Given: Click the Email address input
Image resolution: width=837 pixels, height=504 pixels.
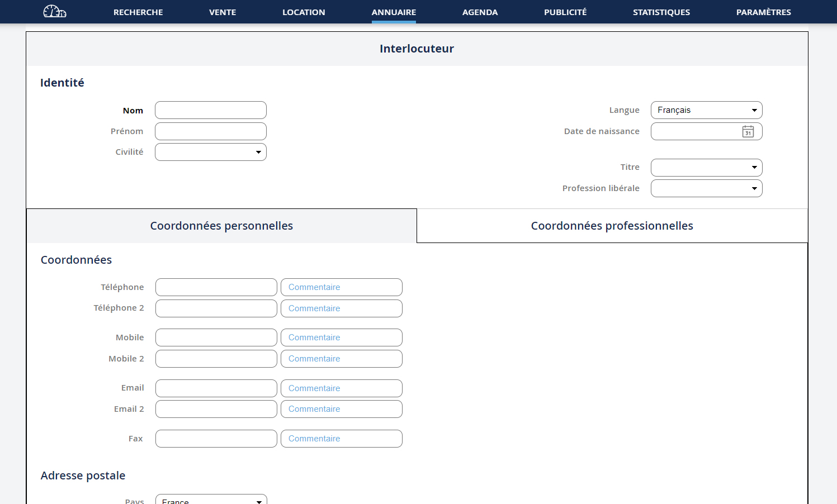Looking at the screenshot, I should tap(216, 388).
